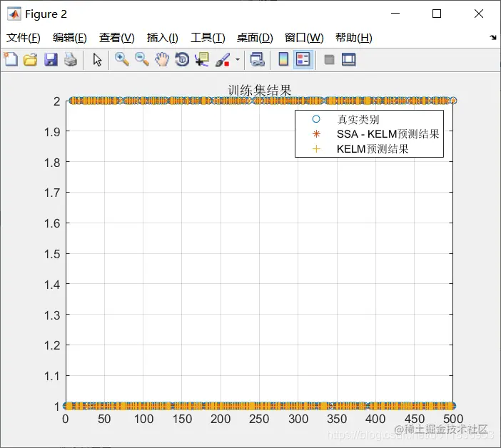Click the New Figure icon
This screenshot has height=448, width=501.
[x=11, y=59]
